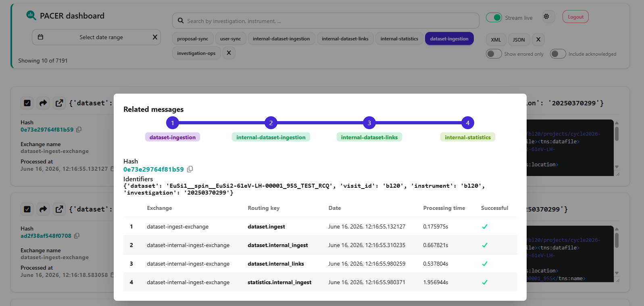Click the PACER dashboard logo icon
This screenshot has width=644, height=306.
point(31,15)
